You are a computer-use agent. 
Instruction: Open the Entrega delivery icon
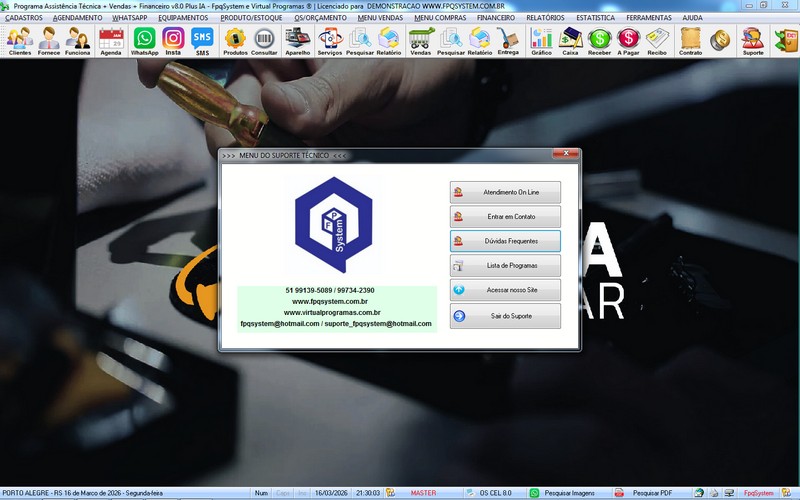pos(508,41)
